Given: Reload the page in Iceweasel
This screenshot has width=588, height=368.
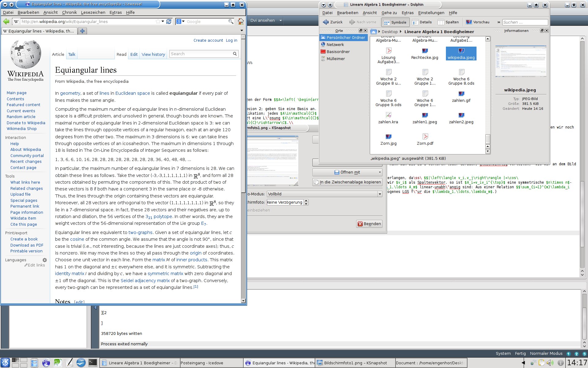Looking at the screenshot, I should (x=169, y=21).
